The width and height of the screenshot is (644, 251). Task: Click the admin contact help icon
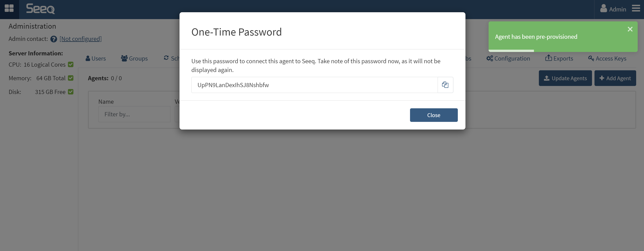(54, 39)
